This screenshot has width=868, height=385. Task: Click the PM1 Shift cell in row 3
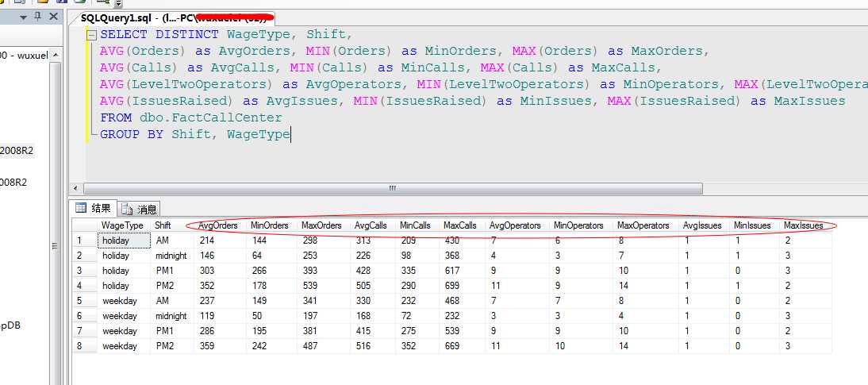click(171, 271)
